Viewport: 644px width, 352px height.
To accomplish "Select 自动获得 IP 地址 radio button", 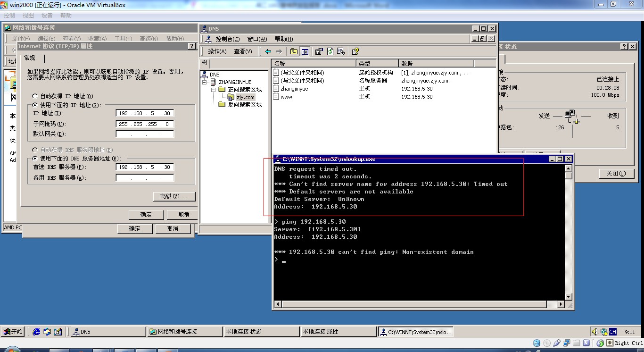I will 35,96.
